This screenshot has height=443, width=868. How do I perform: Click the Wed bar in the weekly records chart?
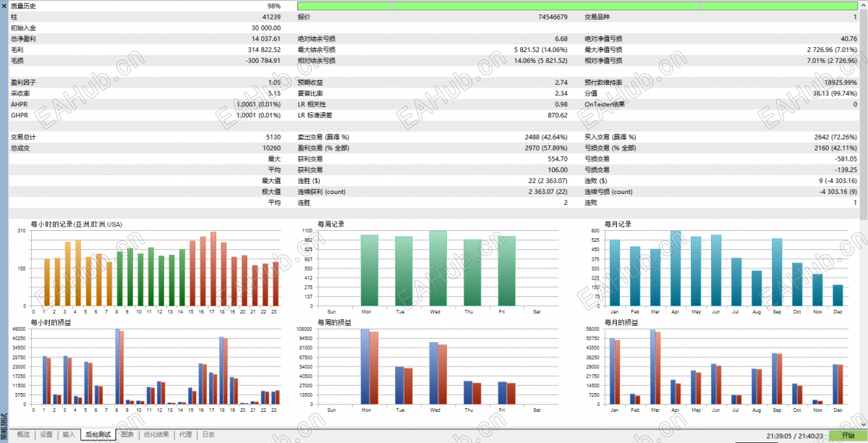pyautogui.click(x=438, y=269)
